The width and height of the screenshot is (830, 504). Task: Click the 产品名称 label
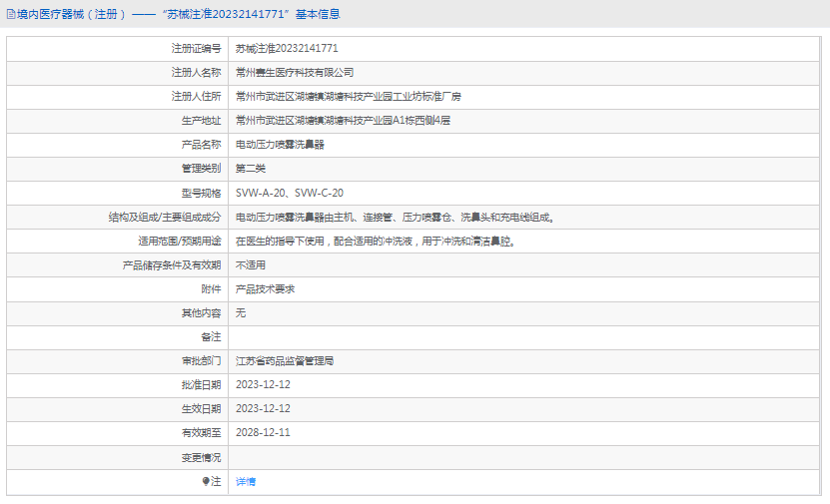coord(201,145)
